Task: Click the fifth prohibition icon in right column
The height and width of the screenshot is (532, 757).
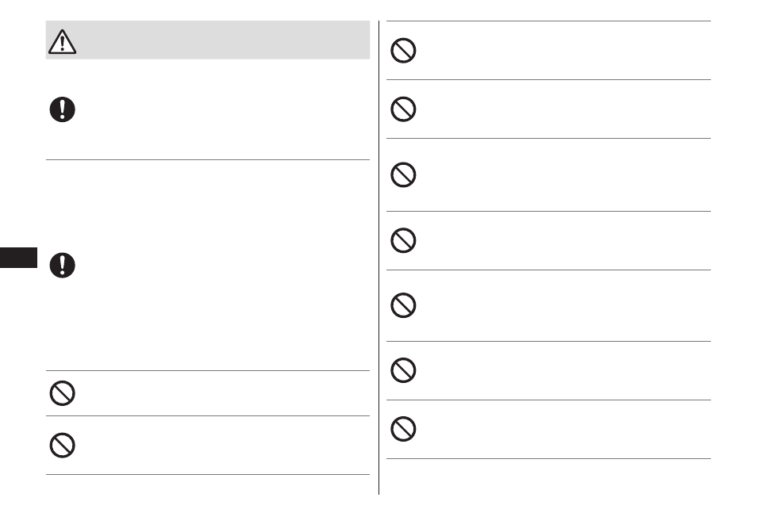Action: pyautogui.click(x=403, y=305)
